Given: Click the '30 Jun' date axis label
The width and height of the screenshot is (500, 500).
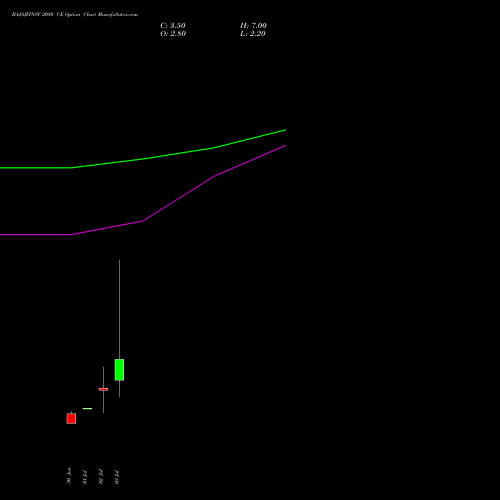Looking at the screenshot, I should pos(69,476).
